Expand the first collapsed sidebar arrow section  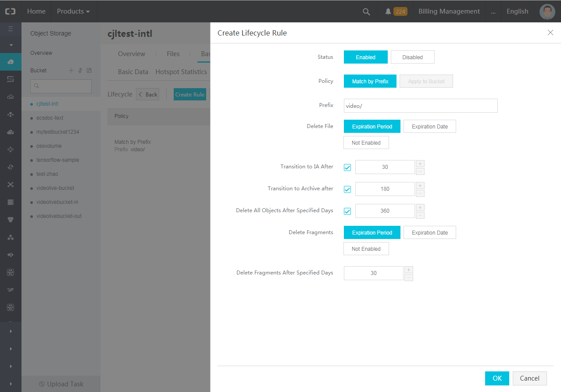11,331
